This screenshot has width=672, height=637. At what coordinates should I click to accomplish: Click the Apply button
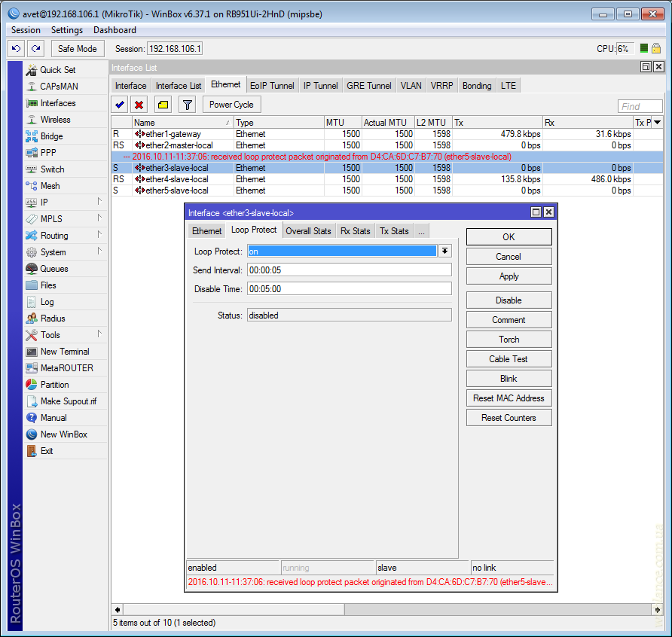coord(509,276)
